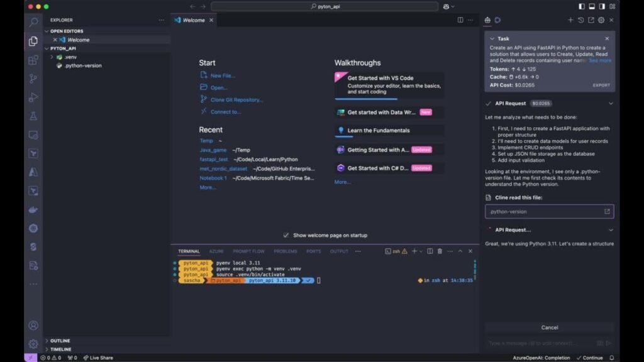
Task: Open the terminal launch profile dropdown
Action: [x=421, y=251]
